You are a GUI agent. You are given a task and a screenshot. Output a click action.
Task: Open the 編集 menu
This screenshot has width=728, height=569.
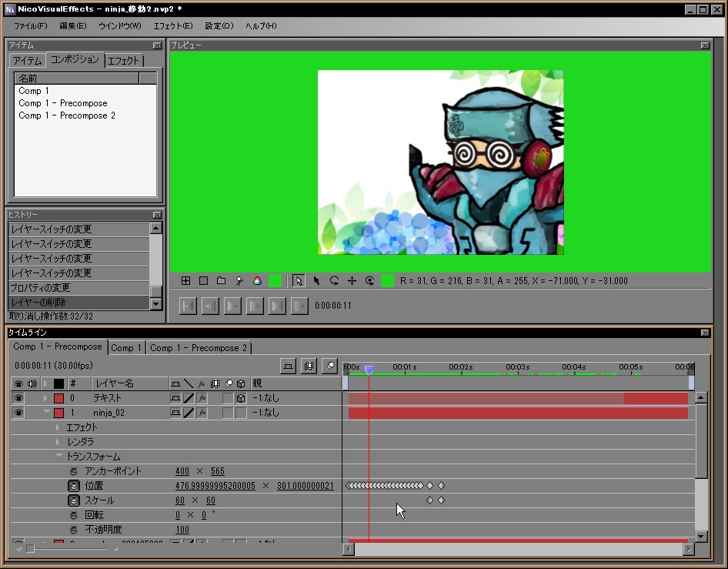(x=73, y=26)
